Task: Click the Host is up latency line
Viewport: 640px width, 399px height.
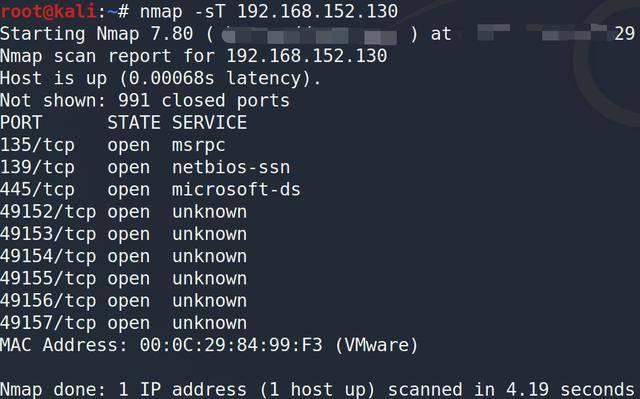Action: [x=161, y=78]
